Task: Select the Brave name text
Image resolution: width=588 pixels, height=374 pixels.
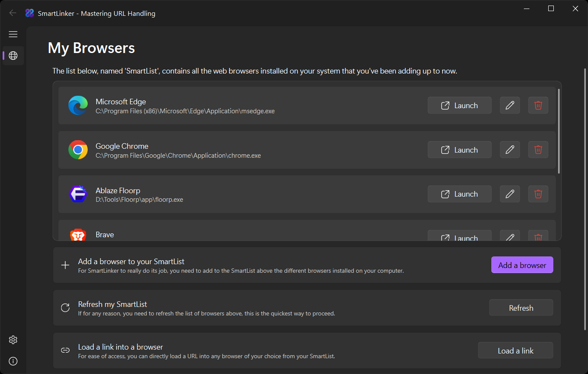Action: coord(105,235)
